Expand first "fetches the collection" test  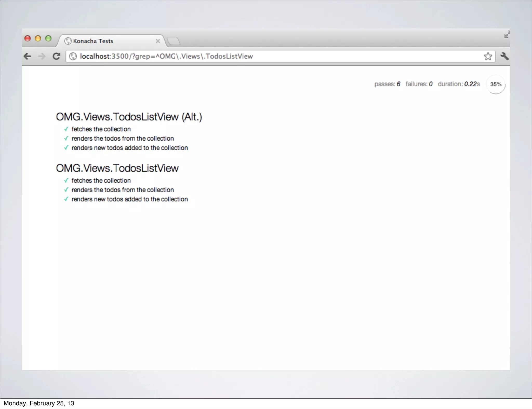tap(101, 129)
